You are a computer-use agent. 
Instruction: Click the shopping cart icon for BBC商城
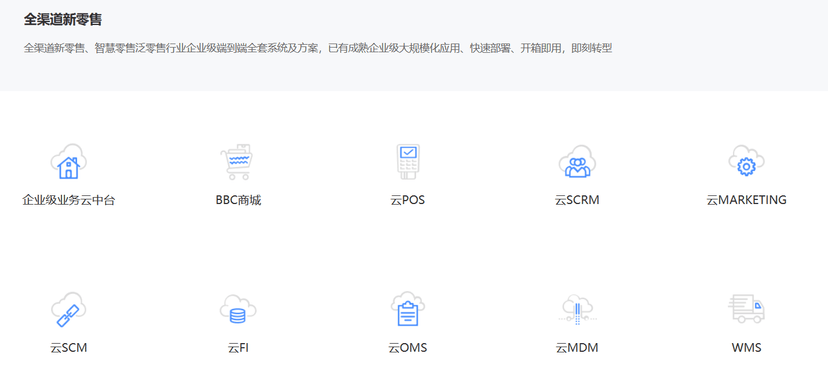pos(237,161)
